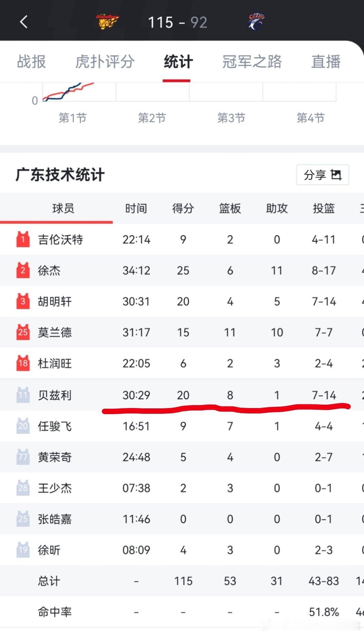Open player 任骏飞 from the list
This screenshot has height=634, width=364.
pos(55,426)
